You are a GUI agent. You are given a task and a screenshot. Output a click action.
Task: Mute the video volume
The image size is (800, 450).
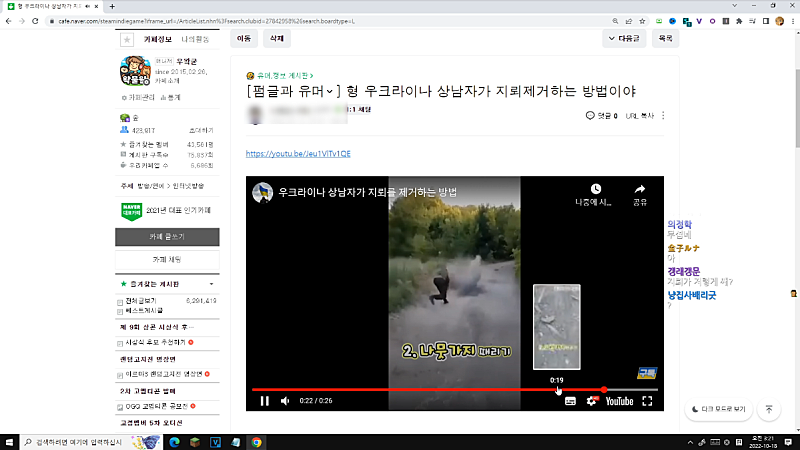[x=285, y=401]
